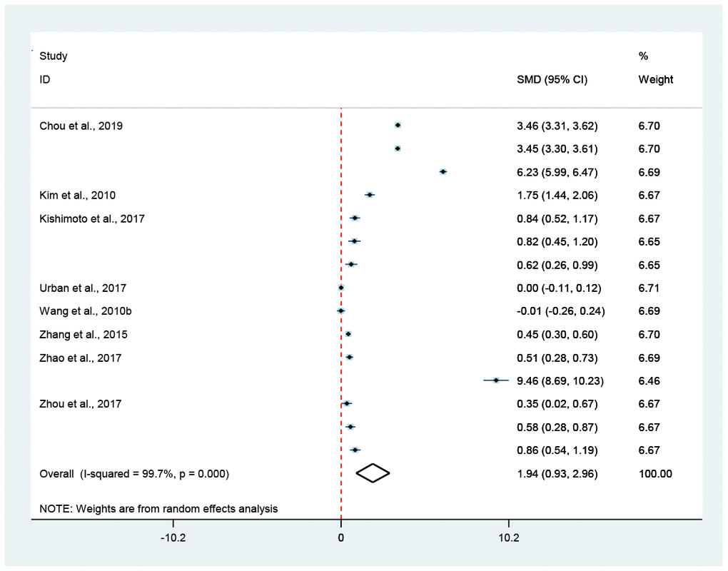Select the Chou et al., 2019 study label
This screenshot has width=728, height=571.
[x=81, y=126]
